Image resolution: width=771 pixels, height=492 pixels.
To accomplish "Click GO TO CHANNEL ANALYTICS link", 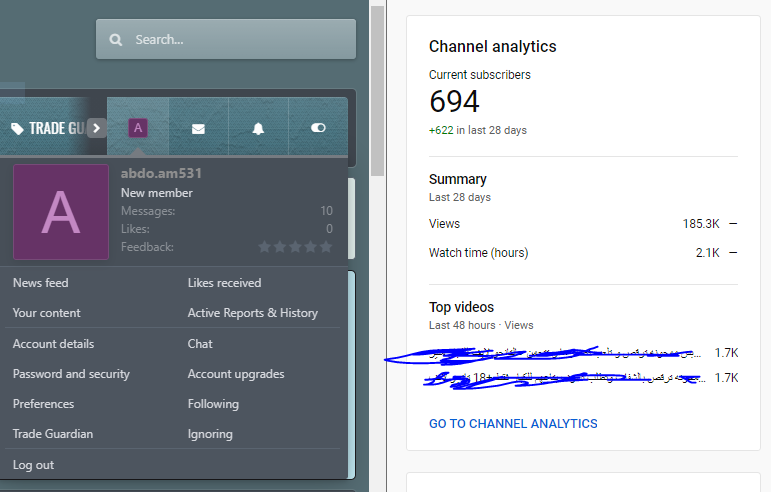I will [x=513, y=424].
